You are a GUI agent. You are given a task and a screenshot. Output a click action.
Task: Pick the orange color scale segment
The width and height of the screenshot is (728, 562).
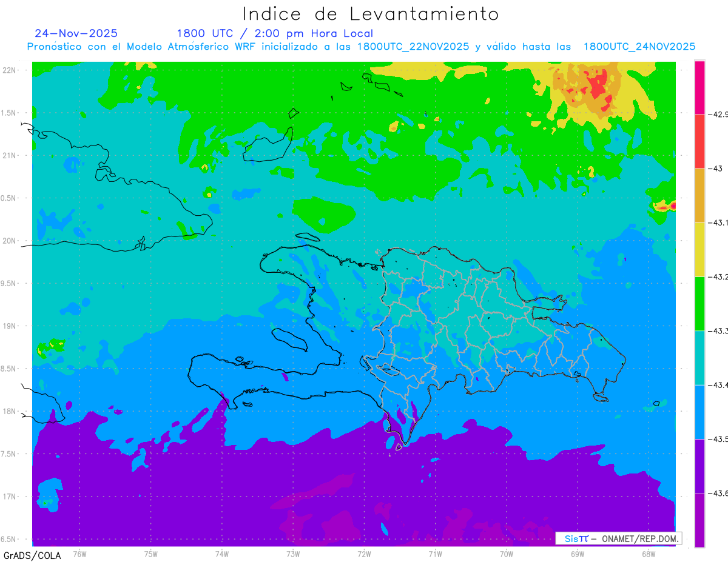(699, 195)
